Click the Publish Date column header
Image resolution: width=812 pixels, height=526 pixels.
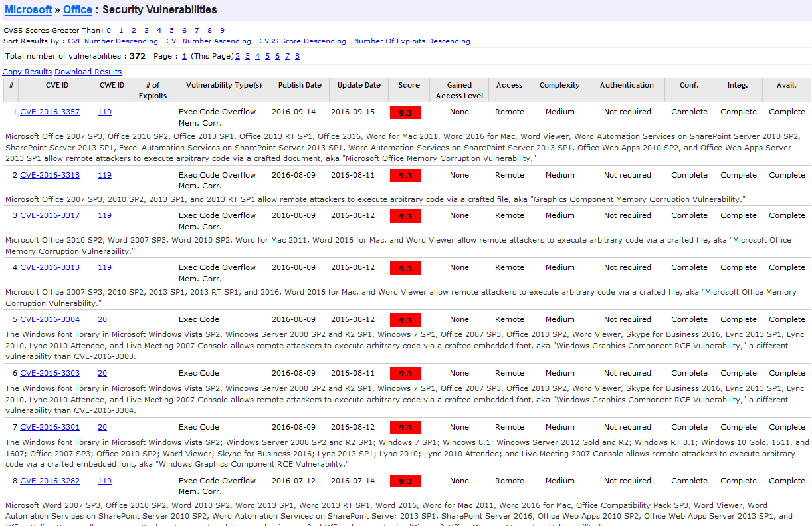pyautogui.click(x=300, y=90)
